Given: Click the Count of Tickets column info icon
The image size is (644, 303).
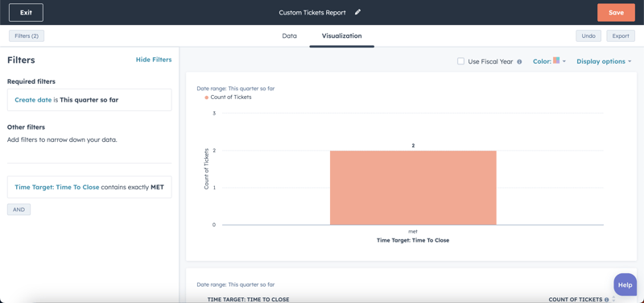Looking at the screenshot, I should pyautogui.click(x=607, y=300).
